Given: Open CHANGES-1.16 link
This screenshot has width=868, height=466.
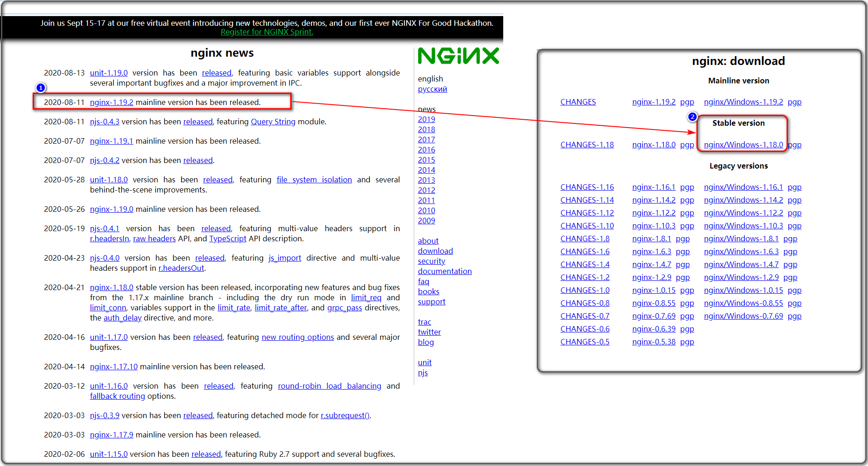Looking at the screenshot, I should pos(587,187).
